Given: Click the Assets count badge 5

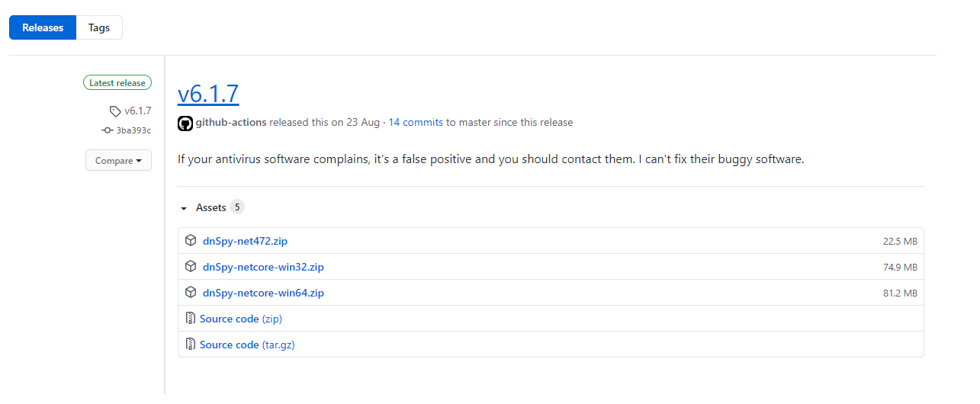Looking at the screenshot, I should pos(237,207).
